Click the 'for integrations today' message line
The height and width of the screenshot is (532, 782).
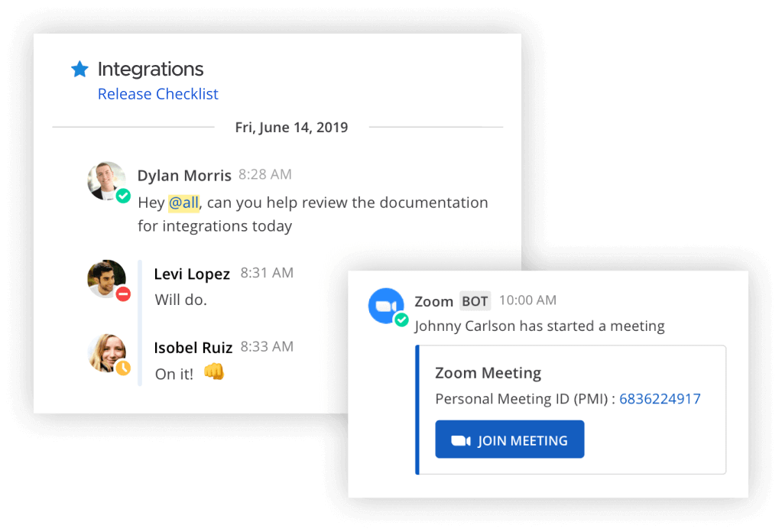[215, 225]
